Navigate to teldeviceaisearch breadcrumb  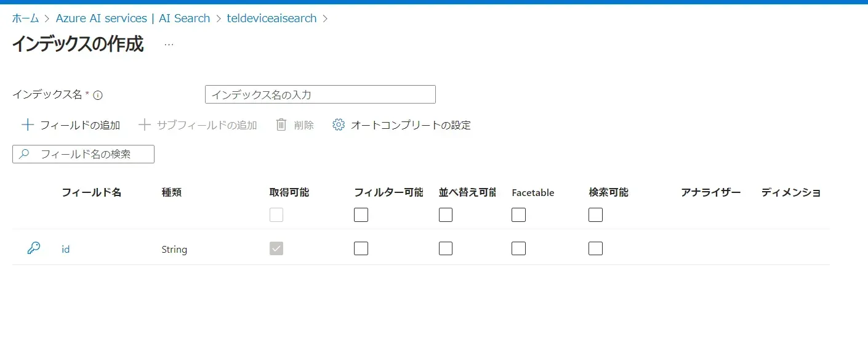pos(271,18)
